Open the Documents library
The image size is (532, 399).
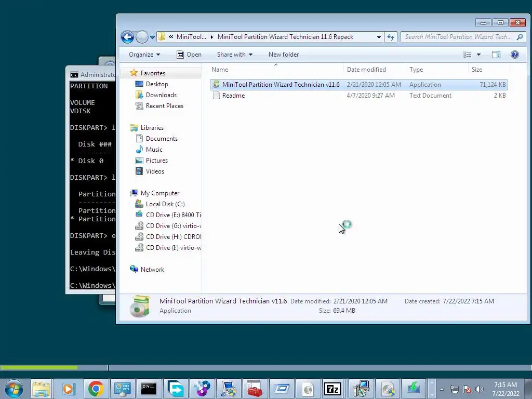162,139
